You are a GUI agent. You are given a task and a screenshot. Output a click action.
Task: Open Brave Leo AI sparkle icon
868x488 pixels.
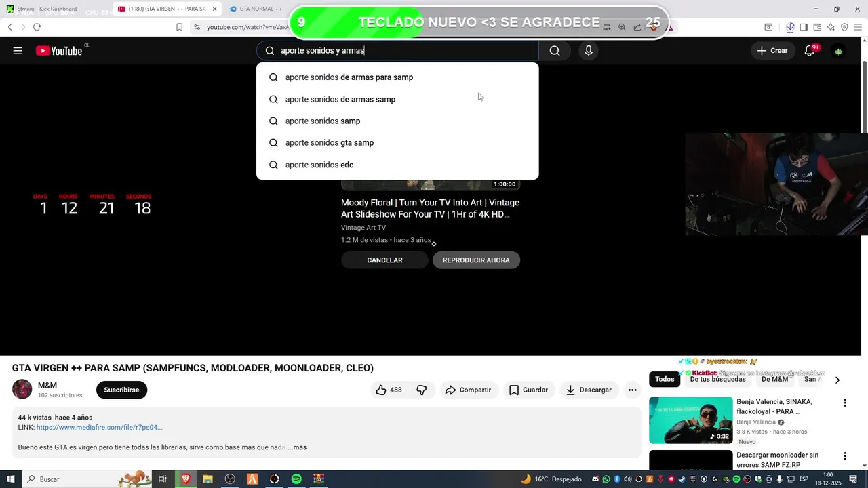(x=831, y=27)
